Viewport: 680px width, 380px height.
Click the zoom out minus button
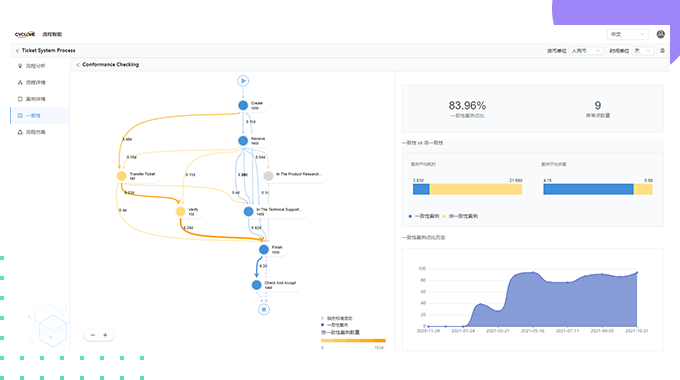tap(92, 335)
